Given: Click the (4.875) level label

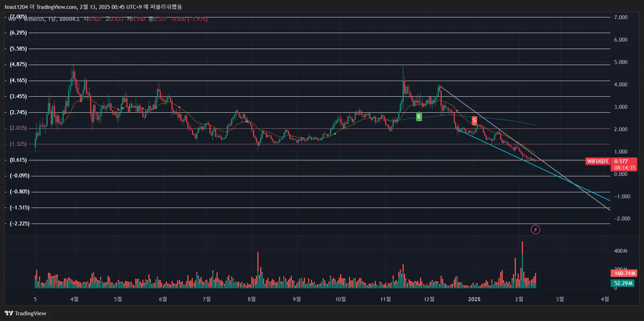Looking at the screenshot, I should pyautogui.click(x=18, y=64).
